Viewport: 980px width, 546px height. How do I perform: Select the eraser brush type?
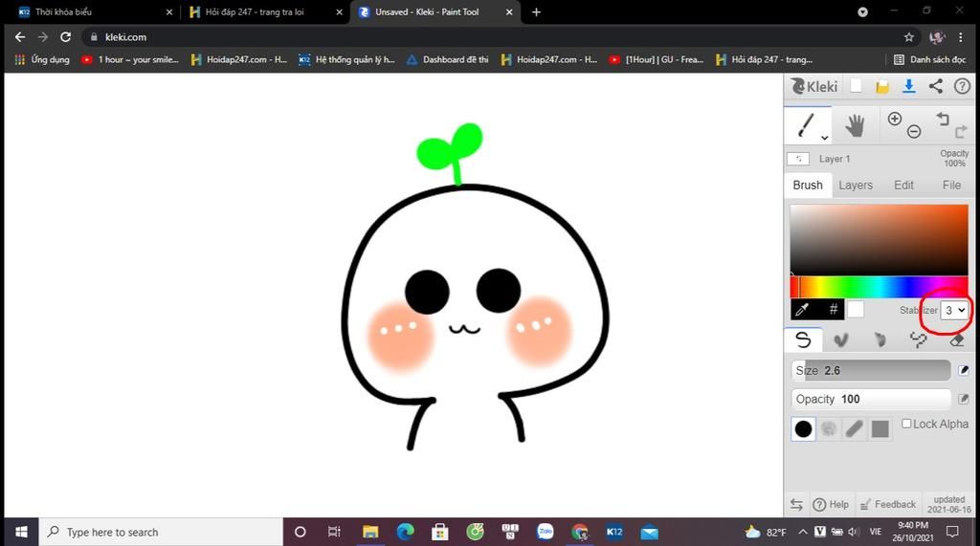tap(956, 339)
